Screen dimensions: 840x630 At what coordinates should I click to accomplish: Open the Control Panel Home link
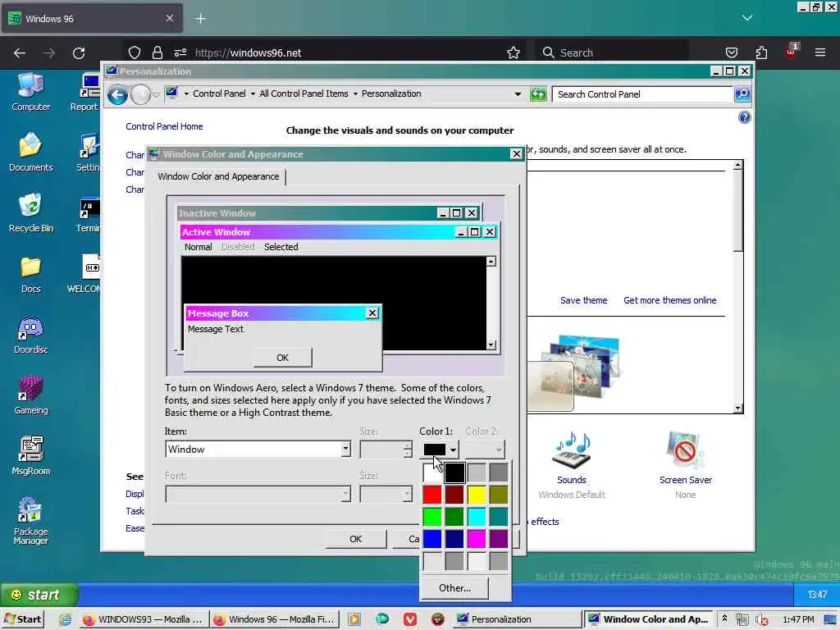pyautogui.click(x=164, y=126)
